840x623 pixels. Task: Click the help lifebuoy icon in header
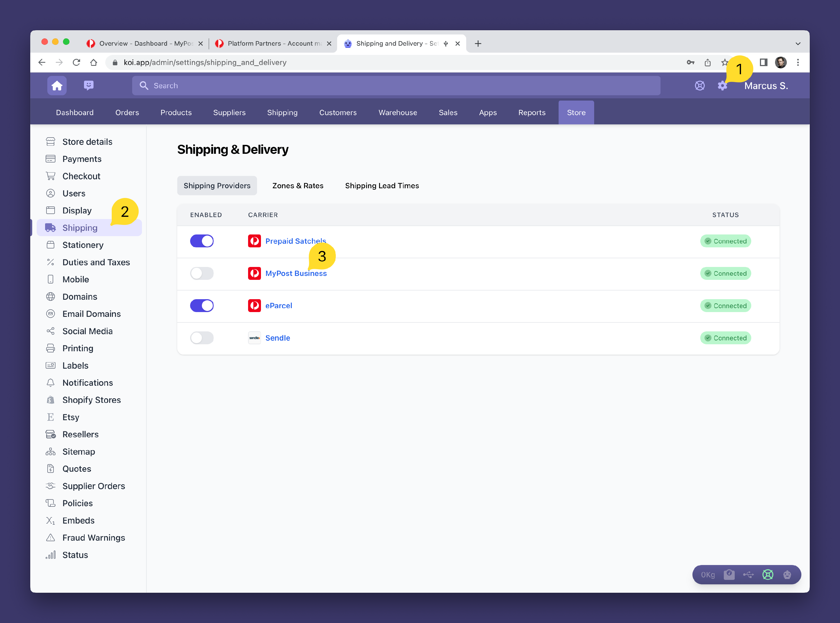coord(699,86)
